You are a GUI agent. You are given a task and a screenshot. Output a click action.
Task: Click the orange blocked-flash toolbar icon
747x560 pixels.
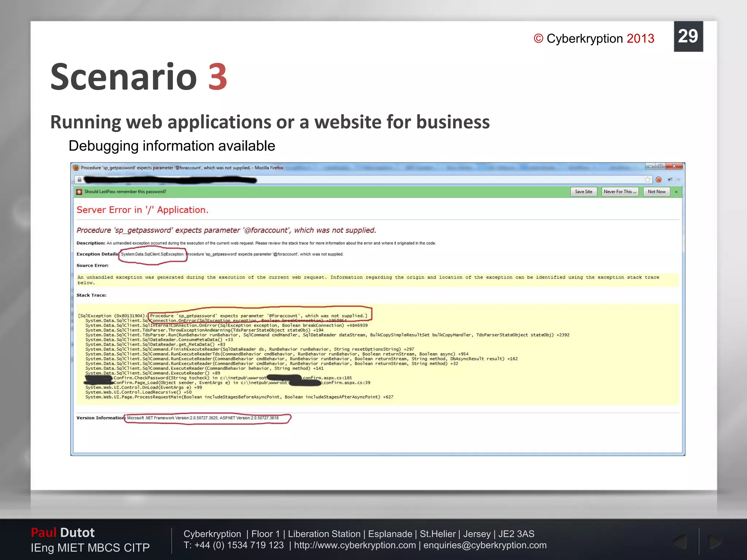click(659, 179)
